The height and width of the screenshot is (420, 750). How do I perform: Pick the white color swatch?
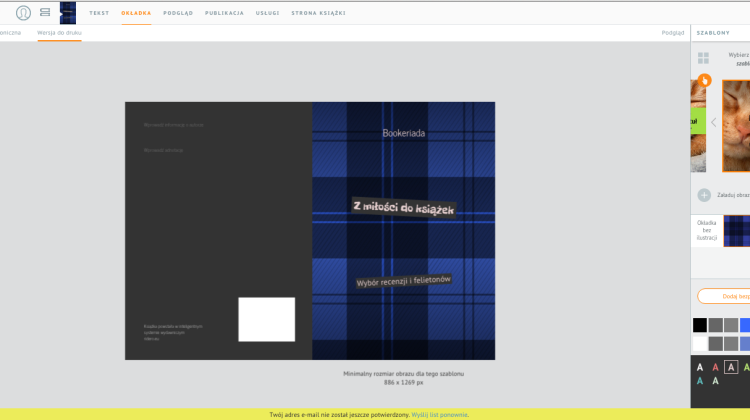coord(700,343)
